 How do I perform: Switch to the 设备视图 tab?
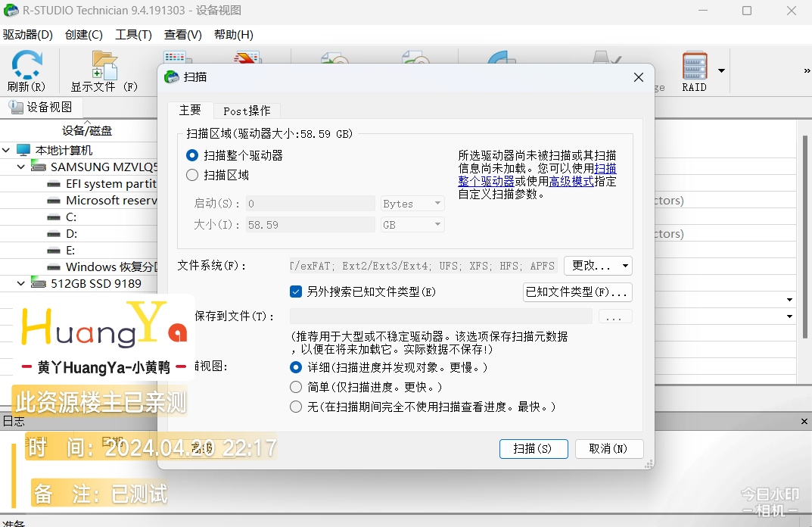coord(40,108)
